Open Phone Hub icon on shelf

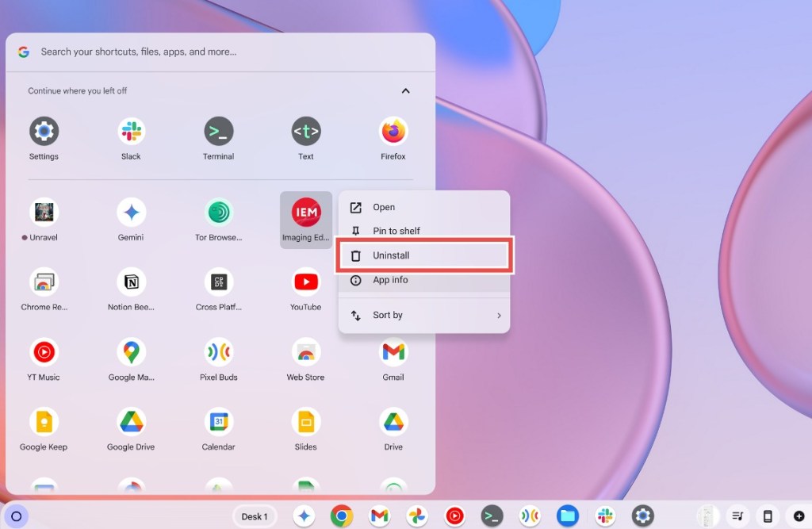tap(768, 516)
